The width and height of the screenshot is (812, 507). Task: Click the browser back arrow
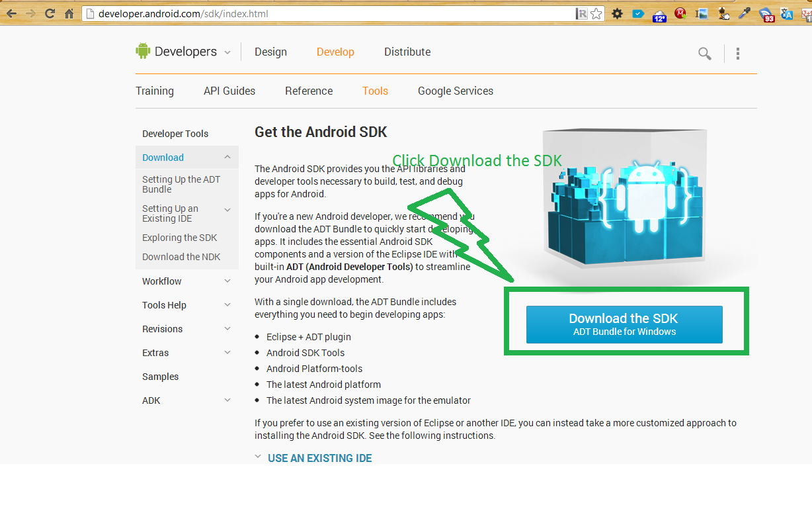coord(11,13)
